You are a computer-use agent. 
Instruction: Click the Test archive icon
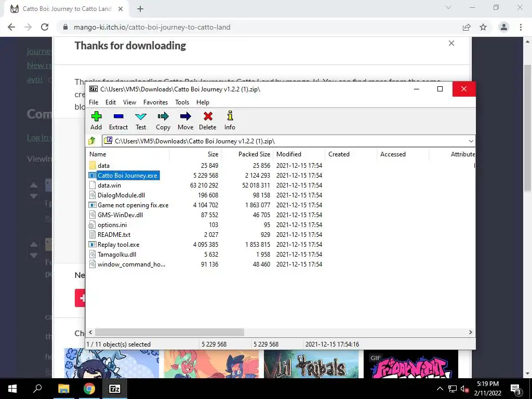(x=141, y=117)
